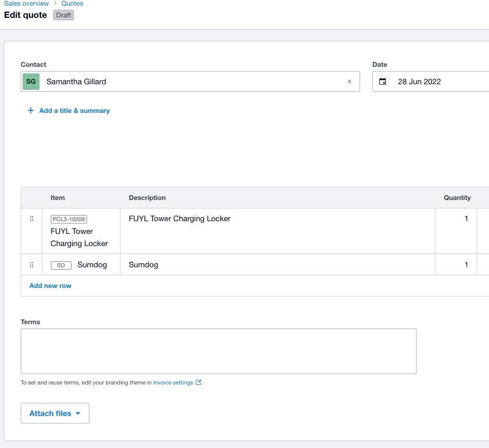Click the Draft status badge
The height and width of the screenshot is (448, 489).
tap(64, 15)
